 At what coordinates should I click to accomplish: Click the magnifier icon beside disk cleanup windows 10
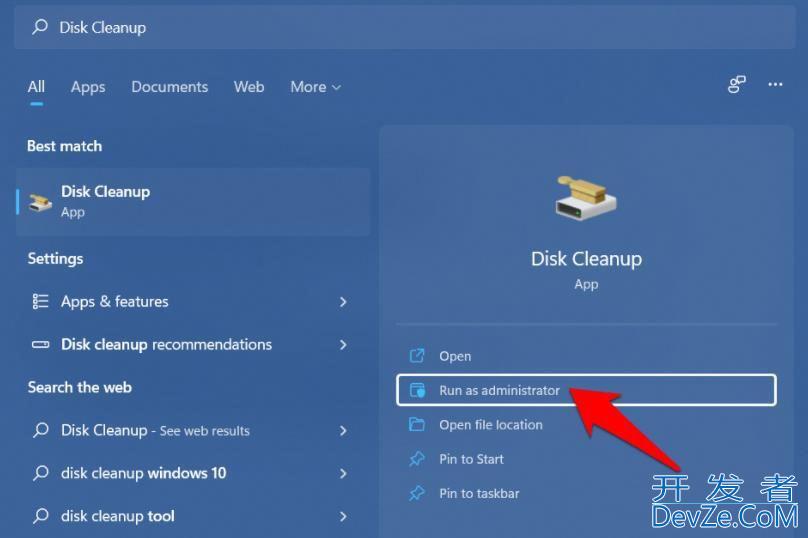click(x=40, y=473)
